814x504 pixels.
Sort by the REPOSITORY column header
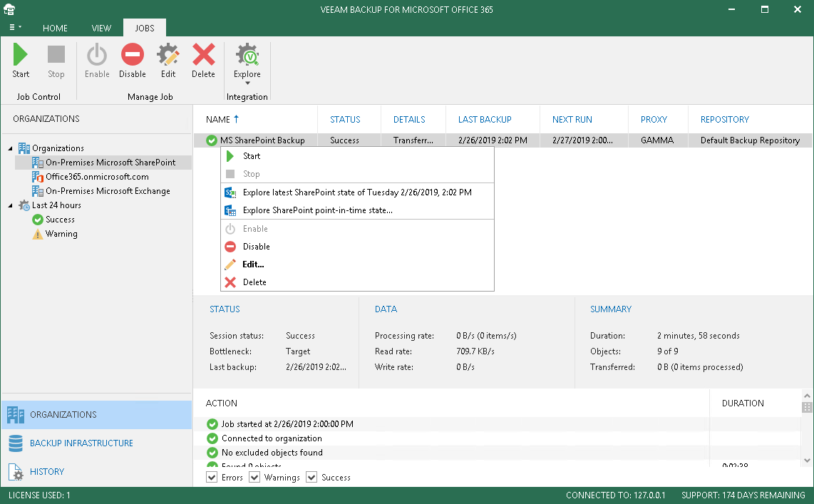pos(725,120)
